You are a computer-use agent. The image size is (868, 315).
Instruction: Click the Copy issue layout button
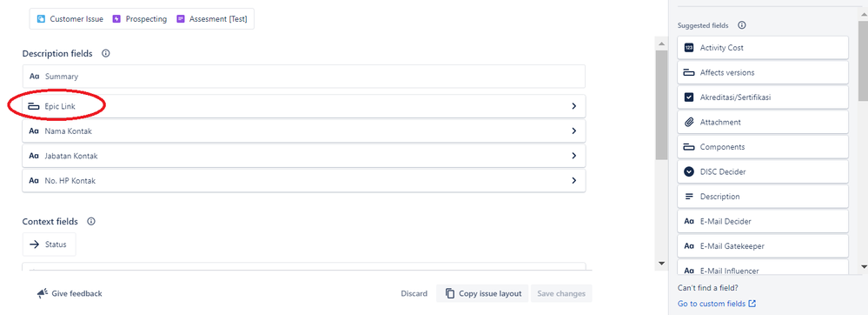pos(483,293)
